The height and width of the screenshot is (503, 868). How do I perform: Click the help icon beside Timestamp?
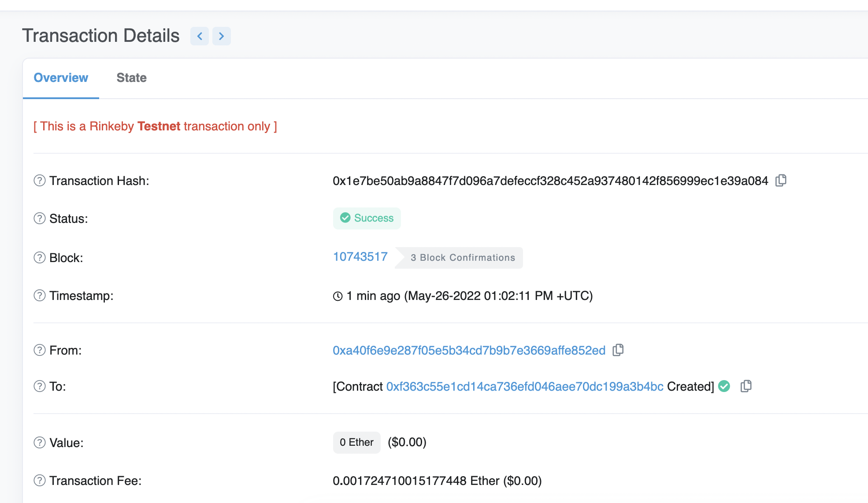pyautogui.click(x=40, y=296)
